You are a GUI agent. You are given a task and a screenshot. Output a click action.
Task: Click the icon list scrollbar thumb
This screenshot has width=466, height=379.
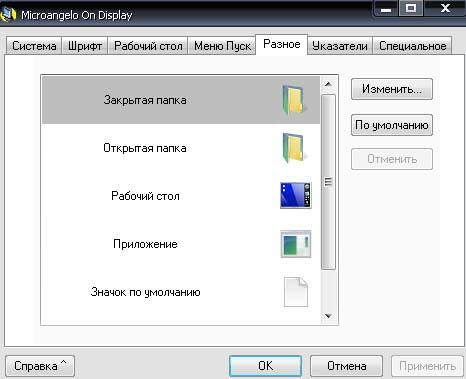point(328,182)
